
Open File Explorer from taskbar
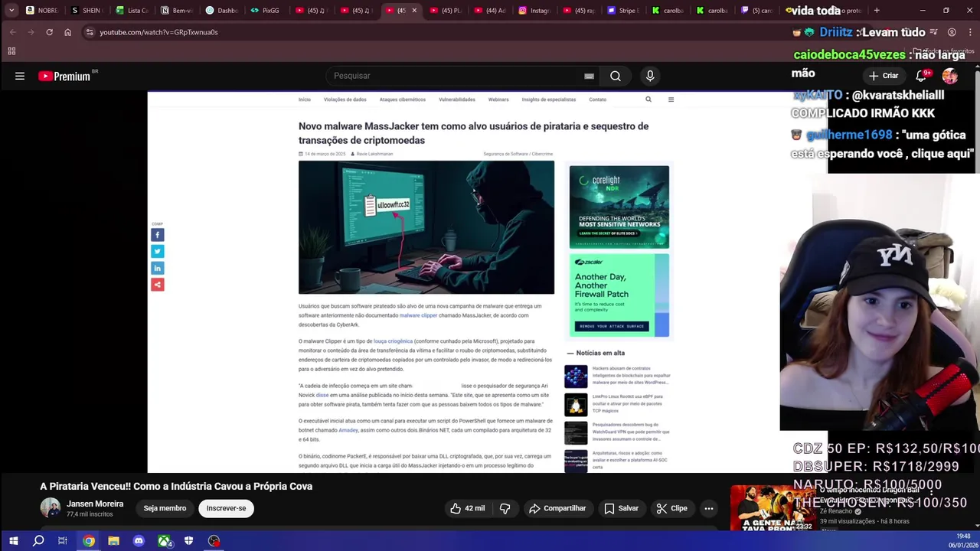click(x=113, y=541)
